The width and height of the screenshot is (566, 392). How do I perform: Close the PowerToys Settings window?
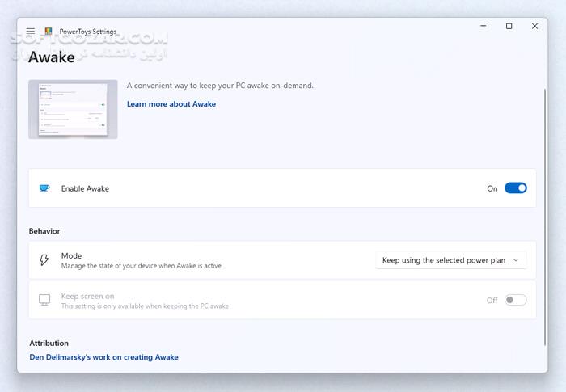pyautogui.click(x=535, y=26)
